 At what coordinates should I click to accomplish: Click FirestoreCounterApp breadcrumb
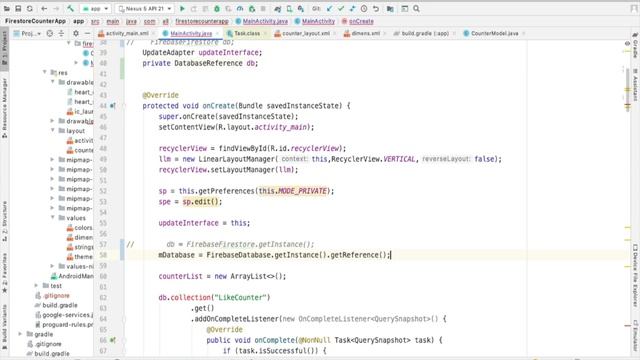[x=36, y=21]
